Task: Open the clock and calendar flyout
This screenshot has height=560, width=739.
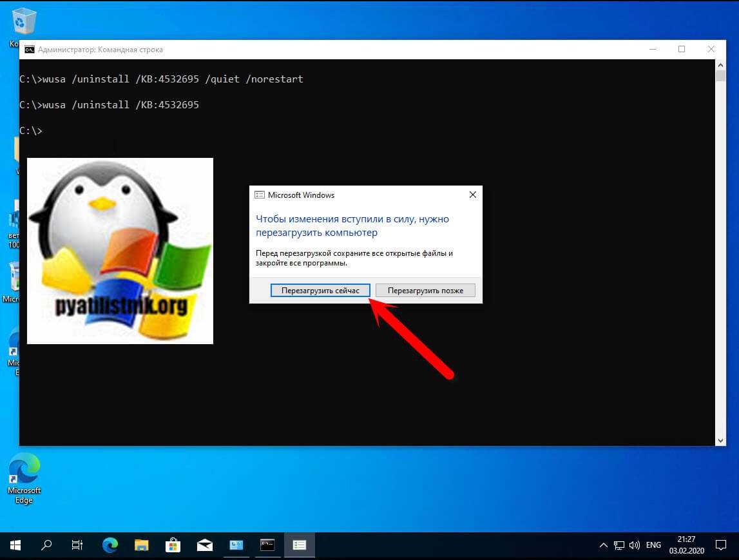Action: (x=686, y=545)
